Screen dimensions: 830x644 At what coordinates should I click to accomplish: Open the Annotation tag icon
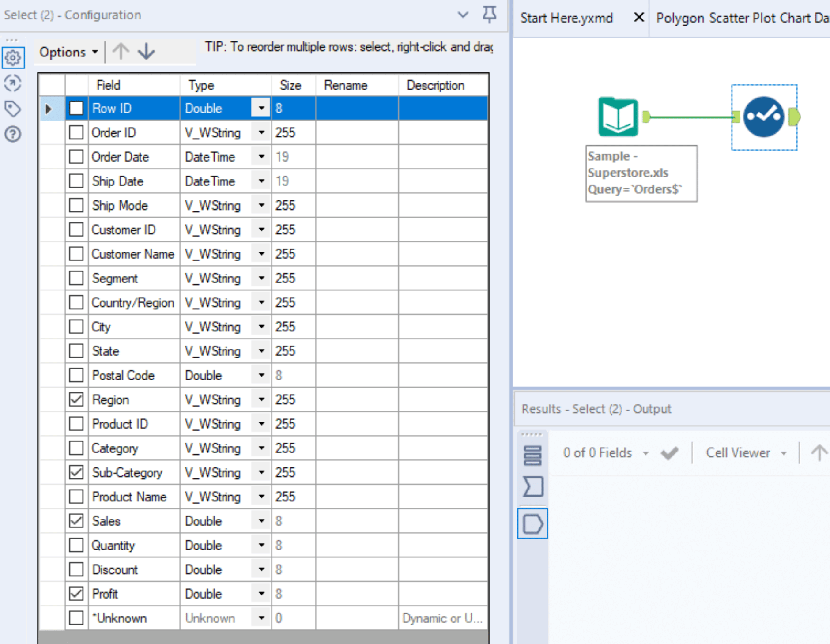point(13,109)
